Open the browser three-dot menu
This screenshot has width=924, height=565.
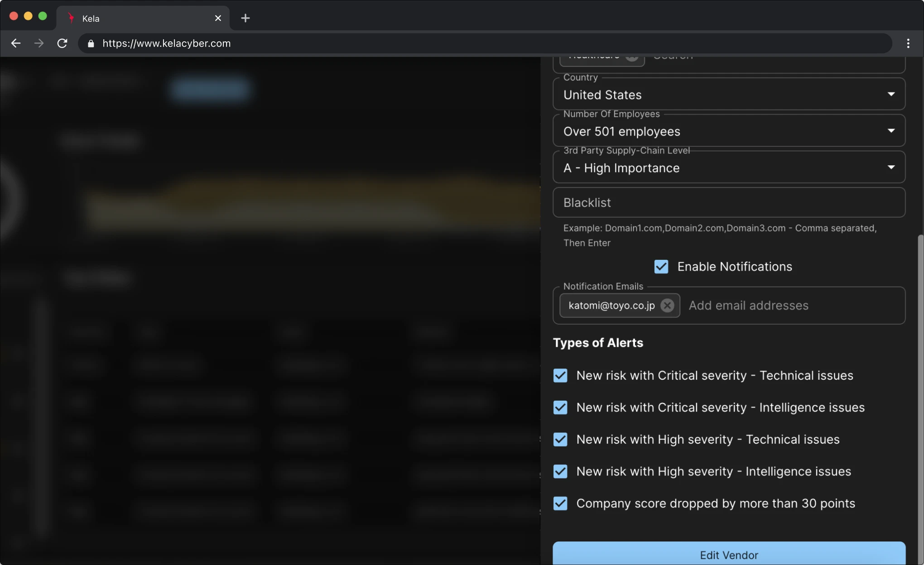pos(908,43)
